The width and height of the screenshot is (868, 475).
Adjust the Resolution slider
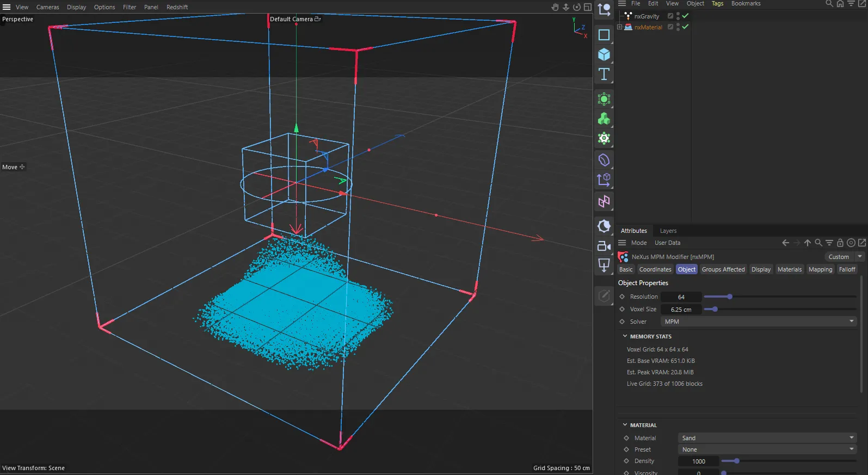click(x=780, y=297)
